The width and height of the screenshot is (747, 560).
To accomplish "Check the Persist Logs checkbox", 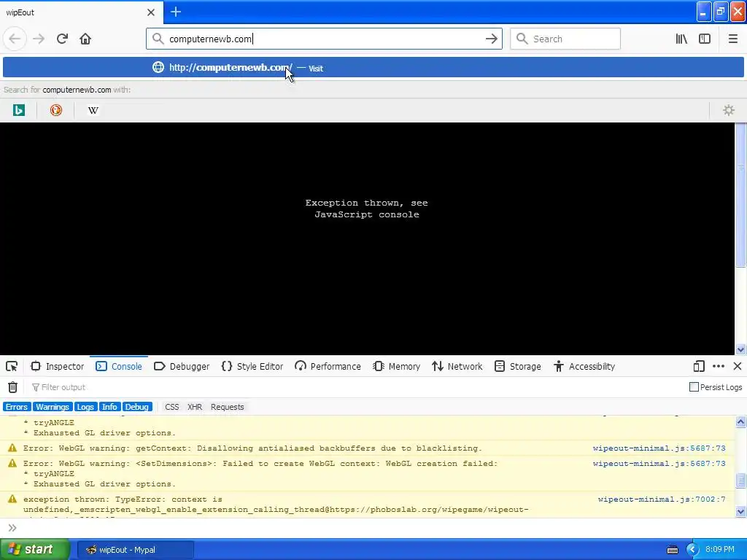I will (694, 386).
